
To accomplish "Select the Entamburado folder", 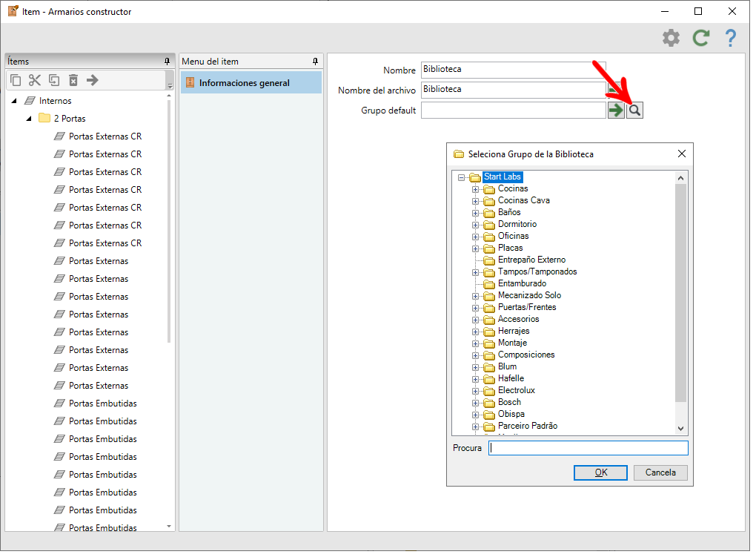I will tap(522, 283).
